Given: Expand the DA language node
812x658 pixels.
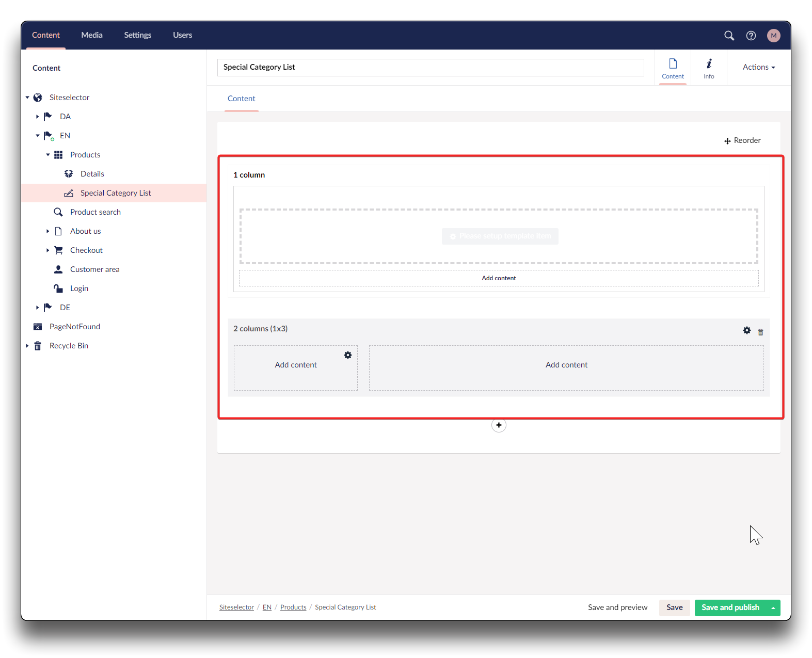Looking at the screenshot, I should (x=37, y=117).
